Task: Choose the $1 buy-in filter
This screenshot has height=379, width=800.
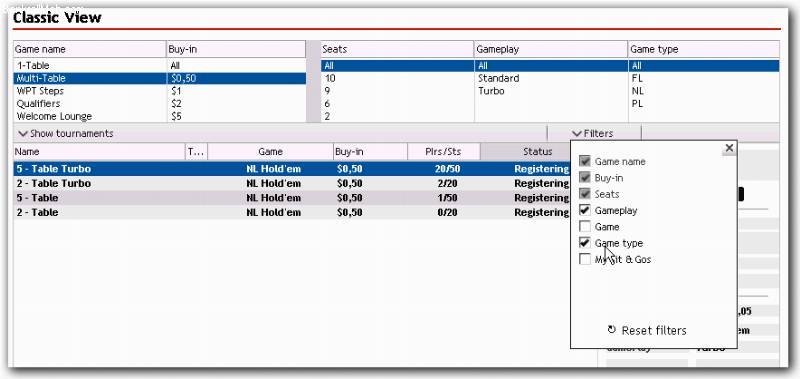Action: [237, 91]
